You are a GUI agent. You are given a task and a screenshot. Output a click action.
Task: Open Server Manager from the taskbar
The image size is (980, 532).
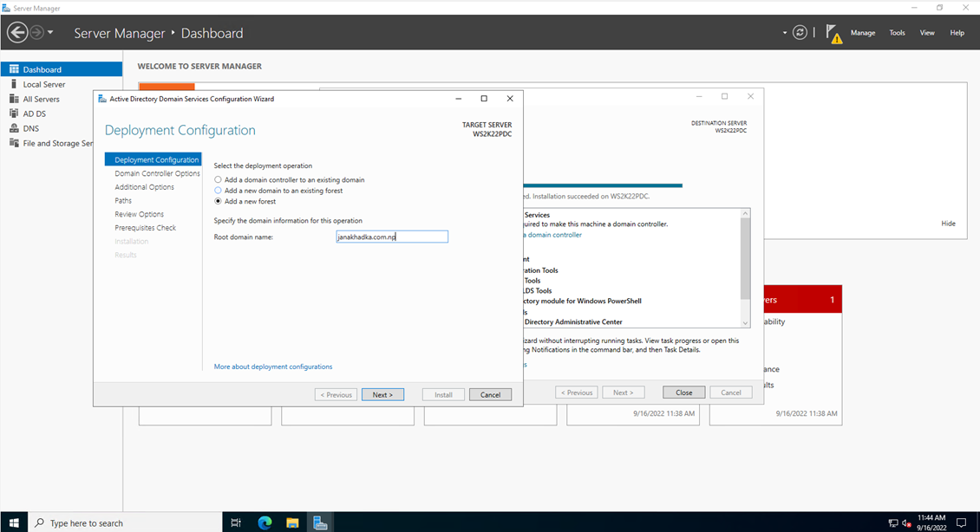pyautogui.click(x=321, y=522)
